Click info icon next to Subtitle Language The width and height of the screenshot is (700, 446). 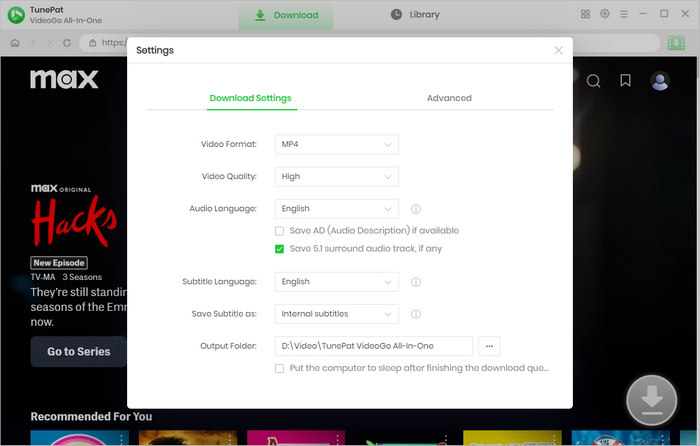point(416,282)
